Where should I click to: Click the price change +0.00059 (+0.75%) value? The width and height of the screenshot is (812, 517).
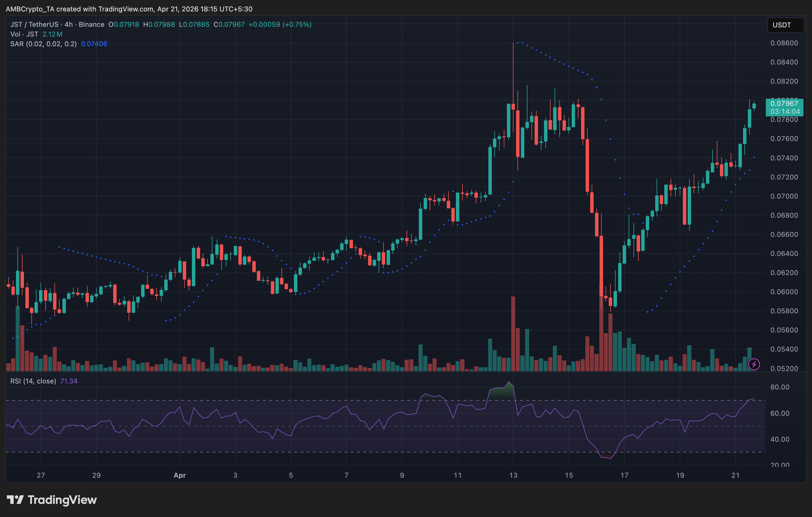[x=280, y=25]
